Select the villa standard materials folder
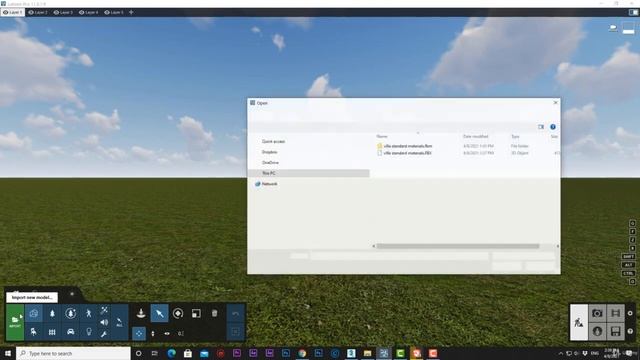This screenshot has width=640, height=360. pos(407,146)
